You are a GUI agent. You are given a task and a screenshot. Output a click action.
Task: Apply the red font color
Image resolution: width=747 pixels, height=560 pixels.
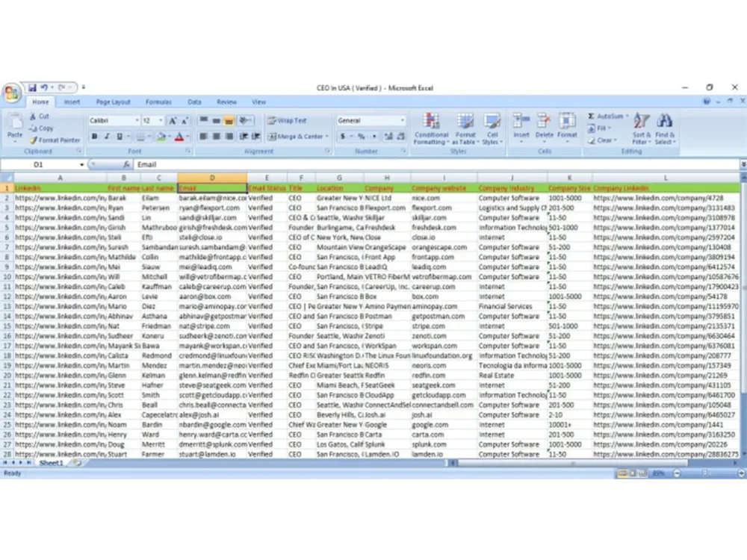point(179,137)
